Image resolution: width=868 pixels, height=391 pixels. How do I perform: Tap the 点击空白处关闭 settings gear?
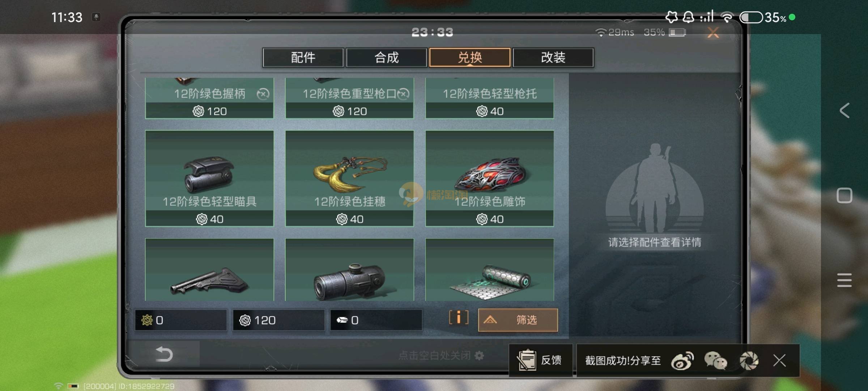479,356
